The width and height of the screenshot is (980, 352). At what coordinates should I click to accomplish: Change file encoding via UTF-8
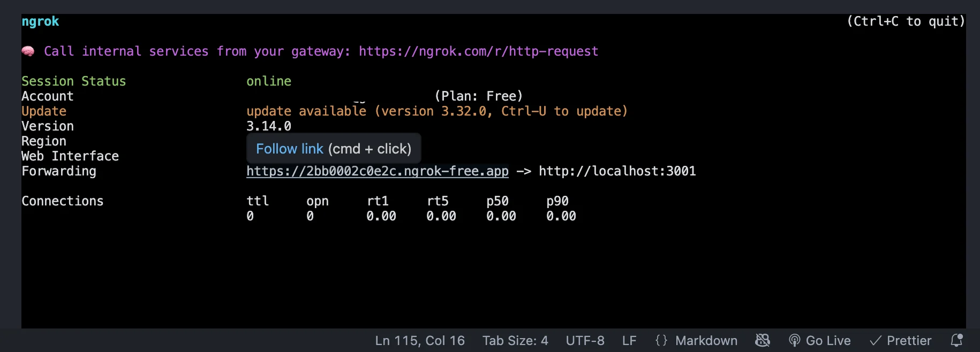pyautogui.click(x=585, y=340)
